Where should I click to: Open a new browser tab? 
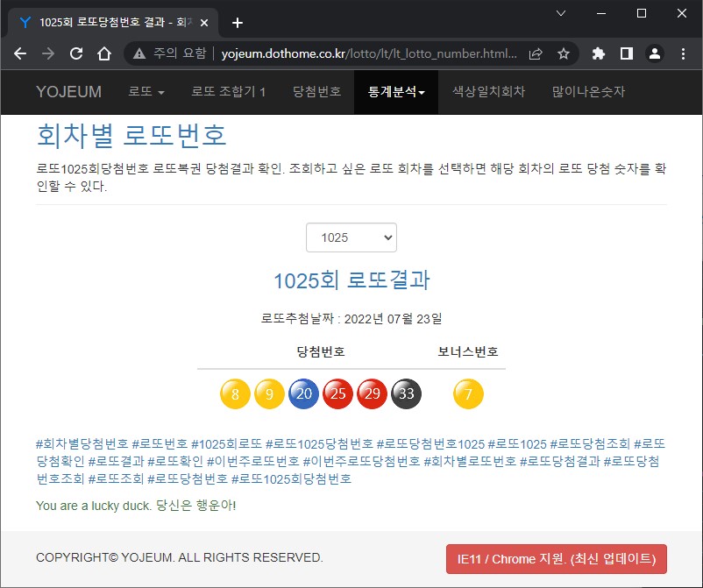coord(238,23)
